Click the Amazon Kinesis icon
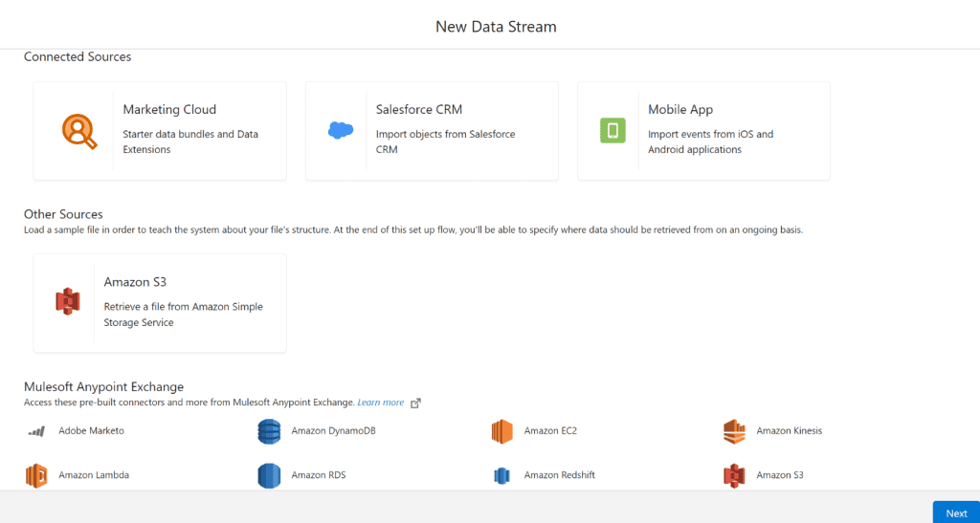Viewport: 980px width, 523px height. coord(734,431)
